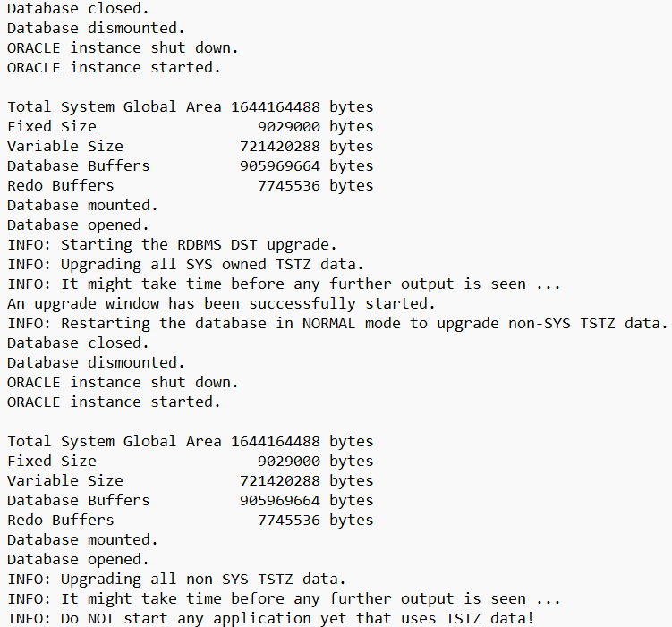Click the topmost "ORACLE instance shut down." line
The width and height of the screenshot is (672, 627).
[123, 47]
